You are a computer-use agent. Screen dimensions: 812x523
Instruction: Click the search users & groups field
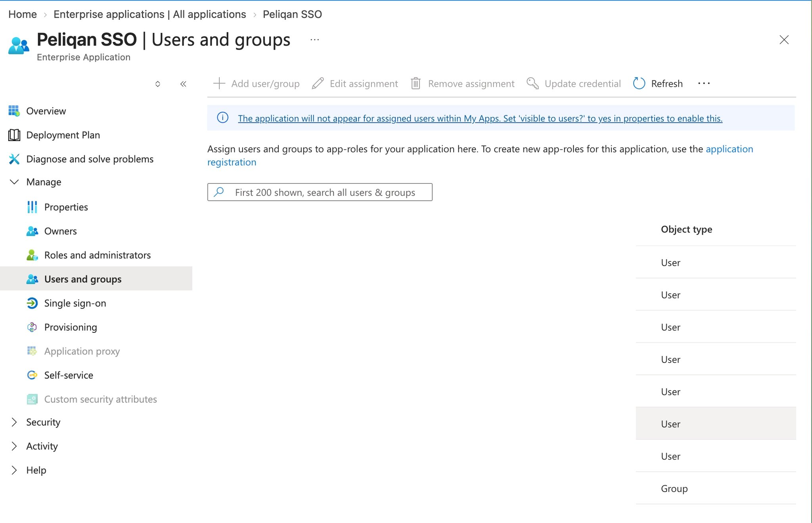320,192
